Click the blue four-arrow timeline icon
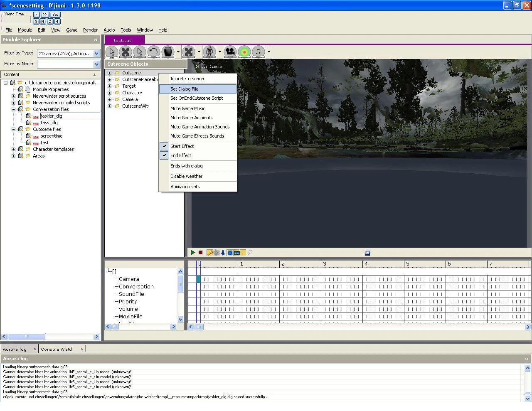Viewport: 532px width, 411px height. tap(230, 252)
